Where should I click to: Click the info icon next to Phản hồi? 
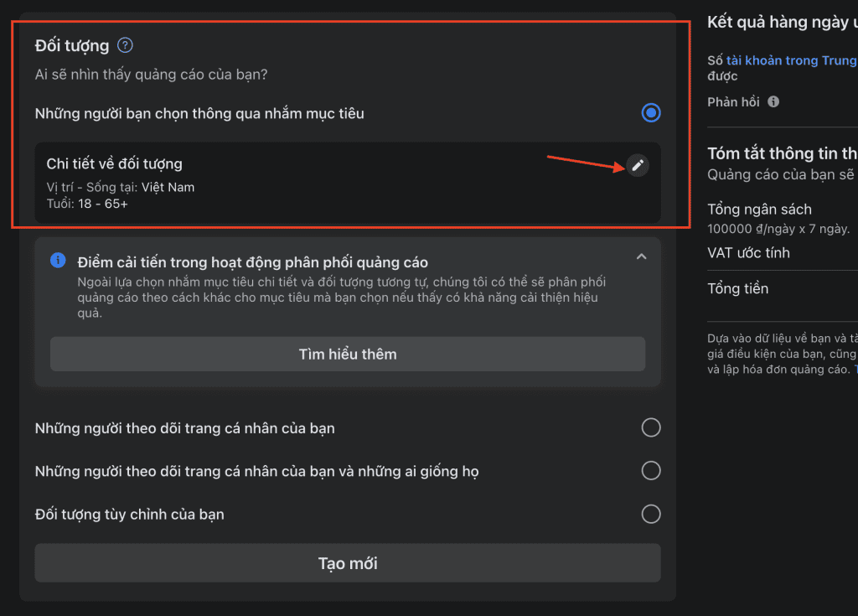coord(773,102)
